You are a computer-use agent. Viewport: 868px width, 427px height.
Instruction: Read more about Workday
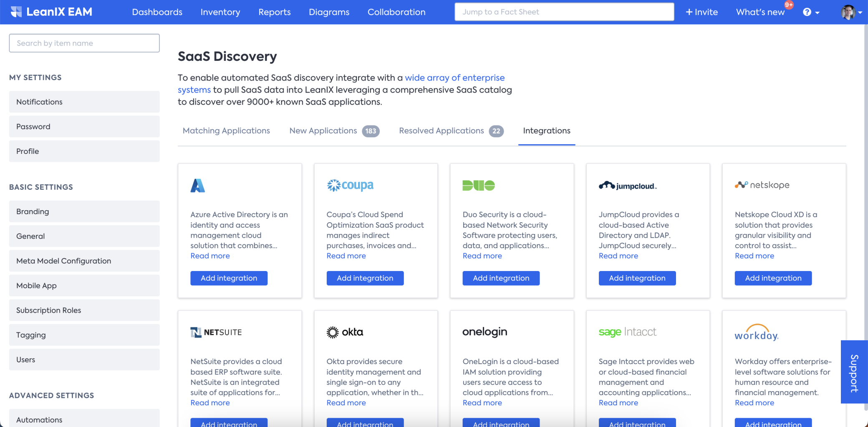point(754,402)
